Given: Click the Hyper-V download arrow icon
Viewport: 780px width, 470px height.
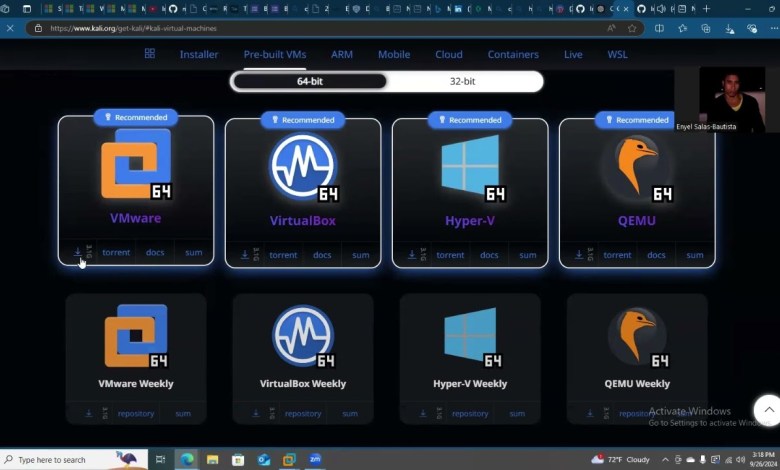Looking at the screenshot, I should [412, 255].
